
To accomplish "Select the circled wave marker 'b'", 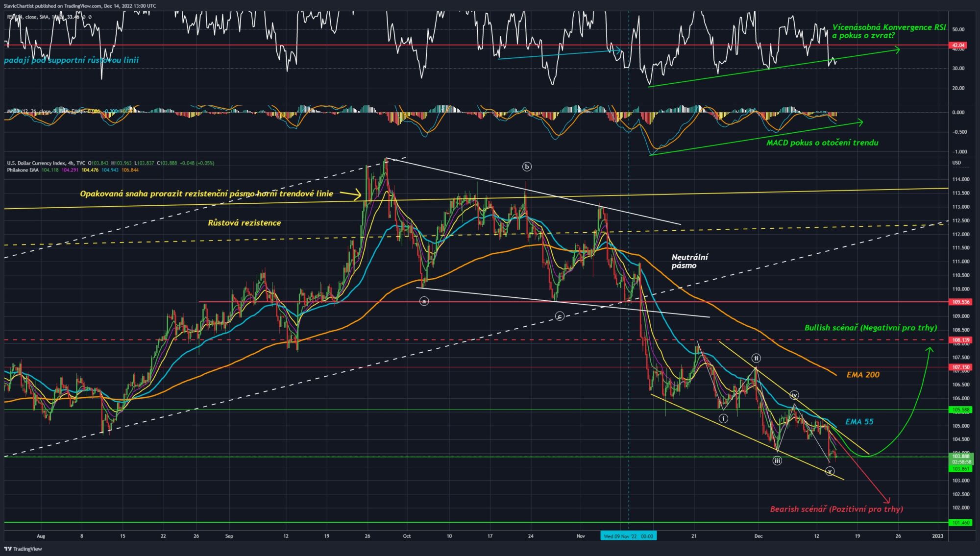I will click(527, 167).
